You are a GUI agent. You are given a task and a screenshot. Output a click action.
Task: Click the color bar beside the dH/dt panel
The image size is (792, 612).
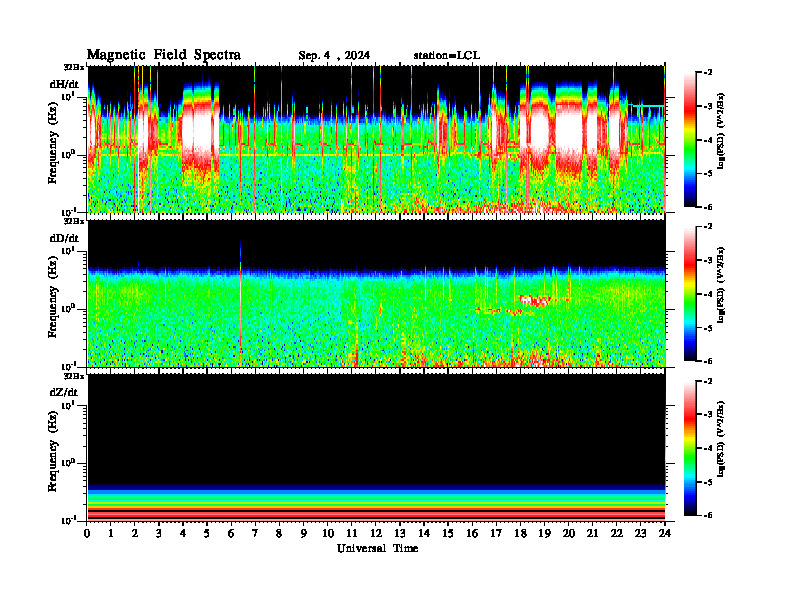pos(690,139)
